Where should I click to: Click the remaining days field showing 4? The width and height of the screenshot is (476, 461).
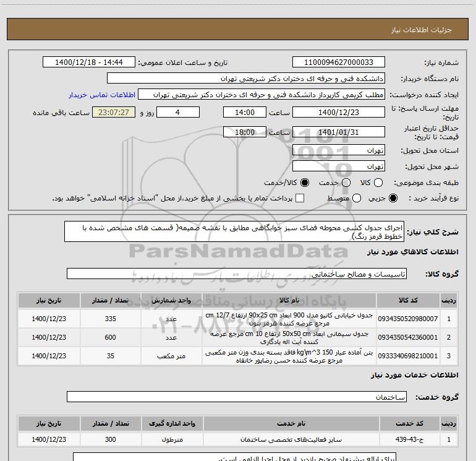tap(178, 113)
